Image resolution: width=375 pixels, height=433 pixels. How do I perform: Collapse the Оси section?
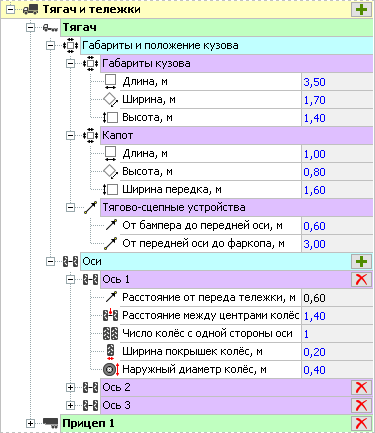(x=51, y=261)
